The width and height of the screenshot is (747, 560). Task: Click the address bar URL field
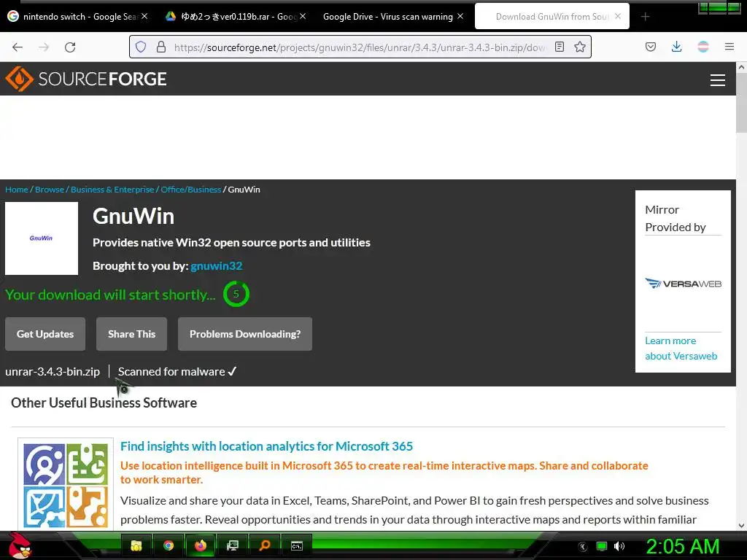coord(360,47)
